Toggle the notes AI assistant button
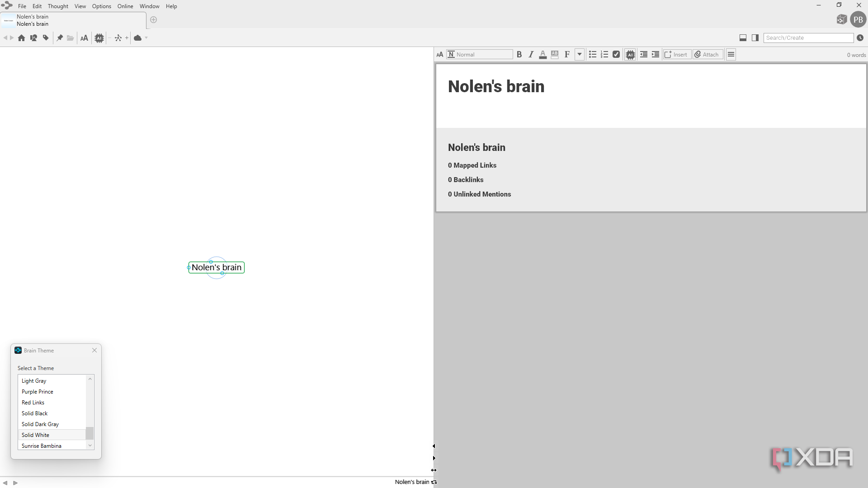Viewport: 868px width, 488px height. click(630, 55)
